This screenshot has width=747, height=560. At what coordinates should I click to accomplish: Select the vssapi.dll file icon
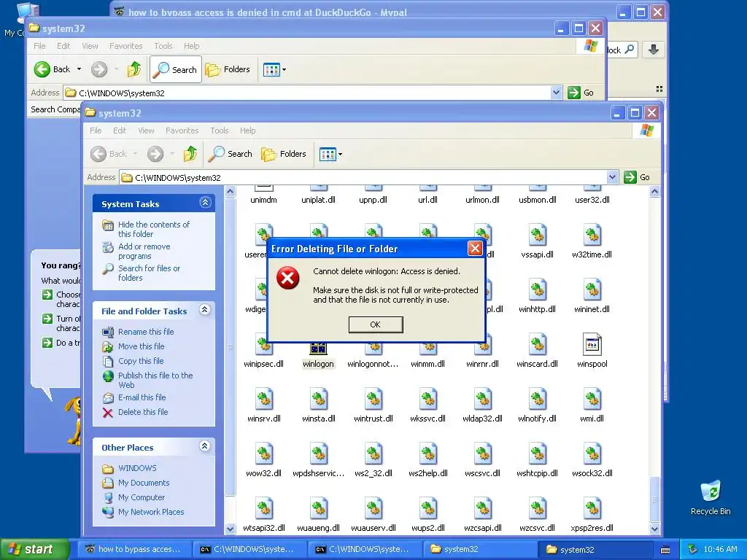[x=537, y=235]
